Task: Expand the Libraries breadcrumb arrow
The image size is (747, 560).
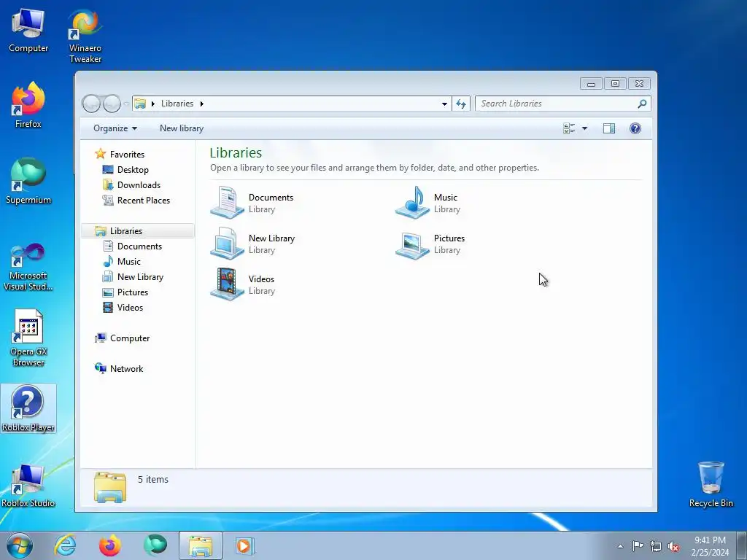Action: pyautogui.click(x=201, y=104)
